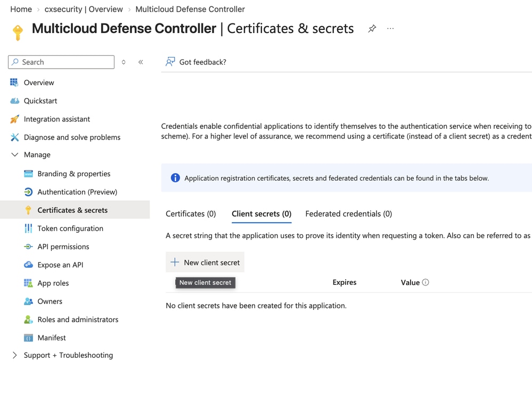Click the Value column header text
532x401 pixels.
[x=410, y=282]
